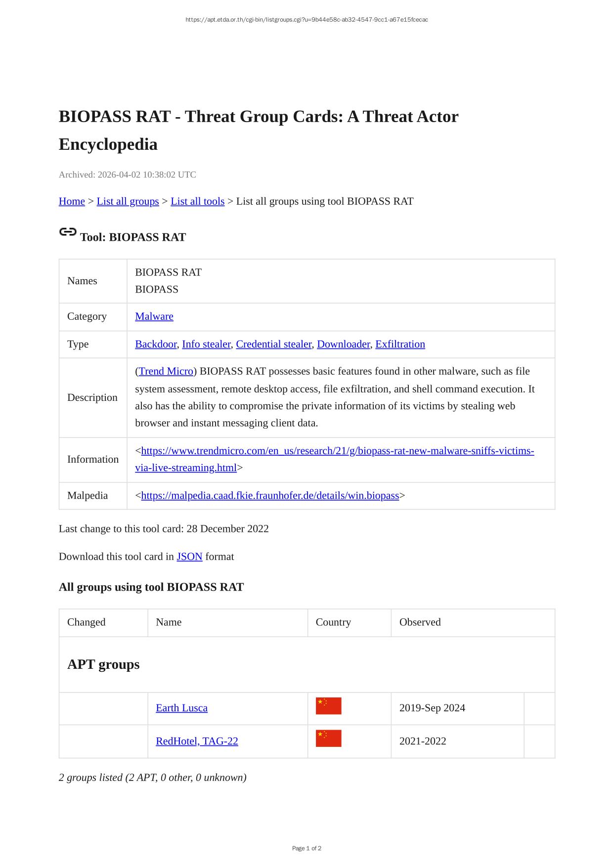The image size is (614, 868).
Task: Click the Downloader type link
Action: [x=343, y=344]
